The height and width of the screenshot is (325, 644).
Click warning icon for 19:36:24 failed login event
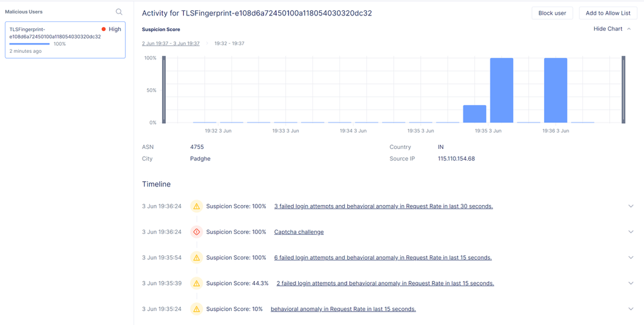click(x=196, y=206)
